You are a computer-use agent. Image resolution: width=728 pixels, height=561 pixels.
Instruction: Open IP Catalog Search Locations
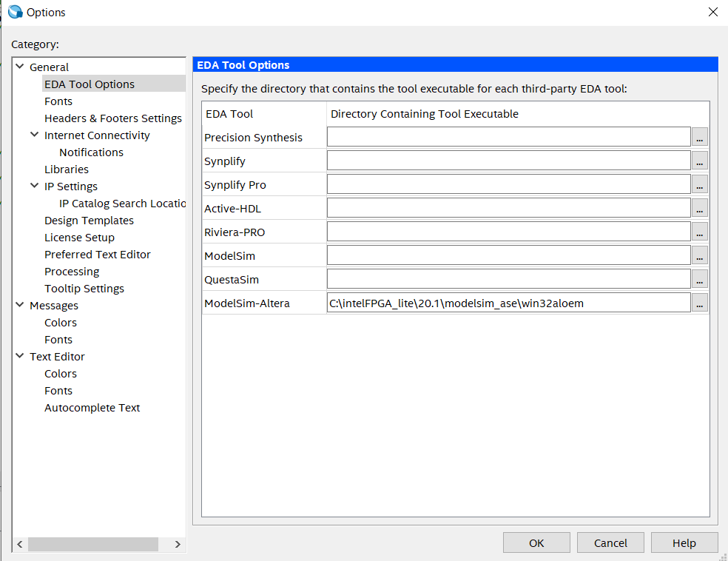tap(123, 204)
